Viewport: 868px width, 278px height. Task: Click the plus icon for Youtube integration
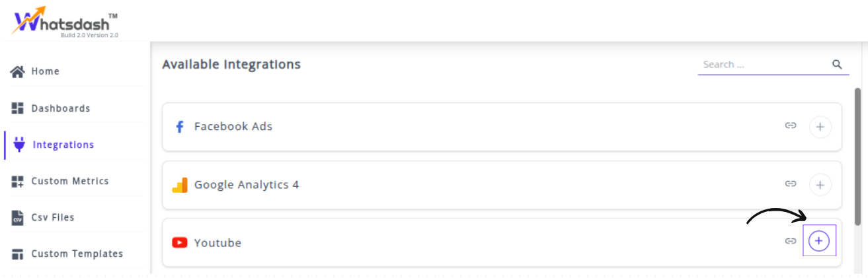(819, 241)
